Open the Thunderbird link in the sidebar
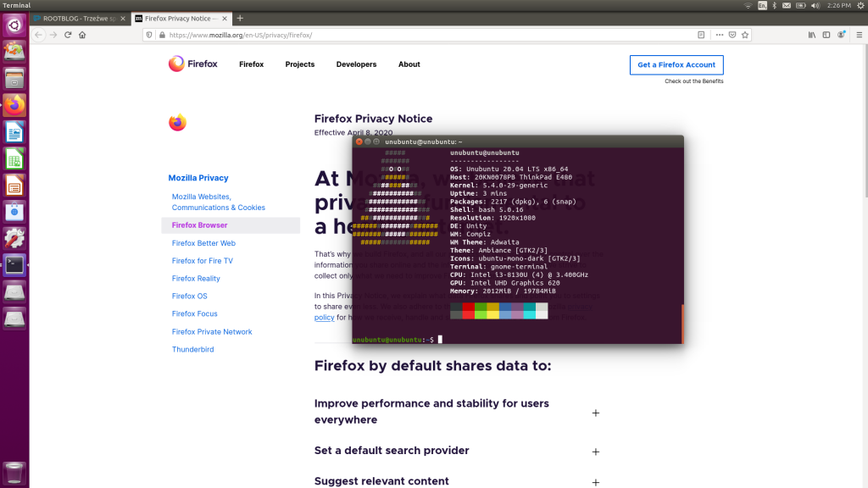The height and width of the screenshot is (488, 868). (x=192, y=349)
